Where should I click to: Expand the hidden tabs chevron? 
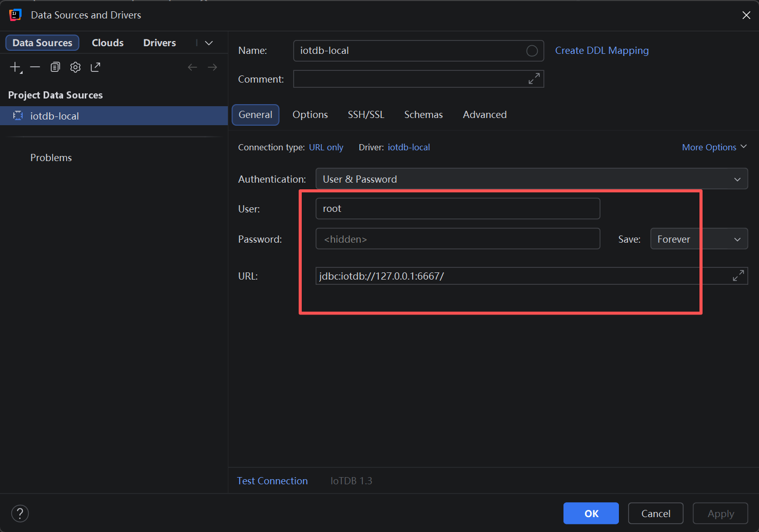coord(209,43)
